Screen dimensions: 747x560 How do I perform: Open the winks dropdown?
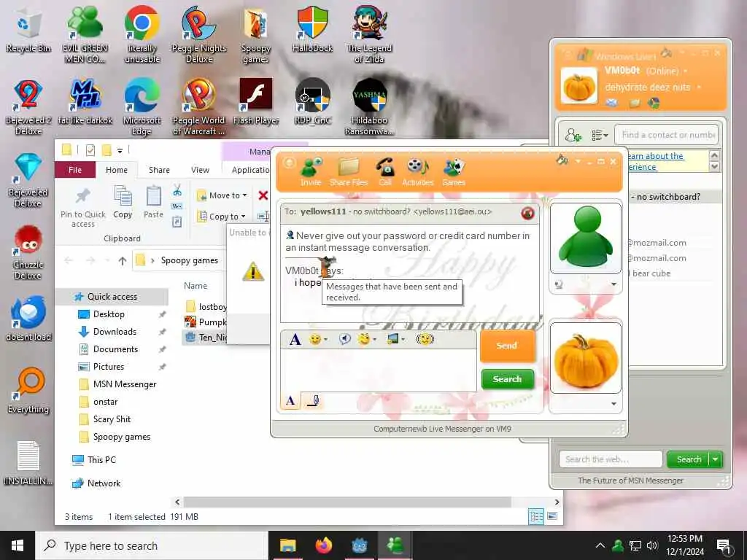367,339
